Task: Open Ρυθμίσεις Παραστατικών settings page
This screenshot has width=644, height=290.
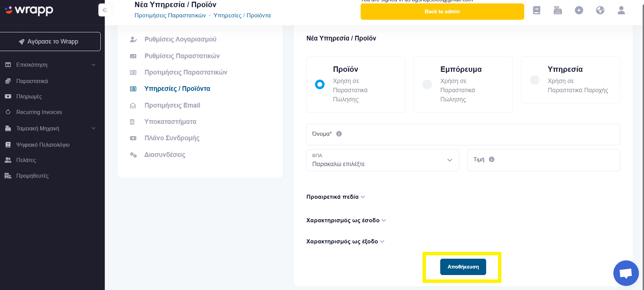Action: [182, 56]
